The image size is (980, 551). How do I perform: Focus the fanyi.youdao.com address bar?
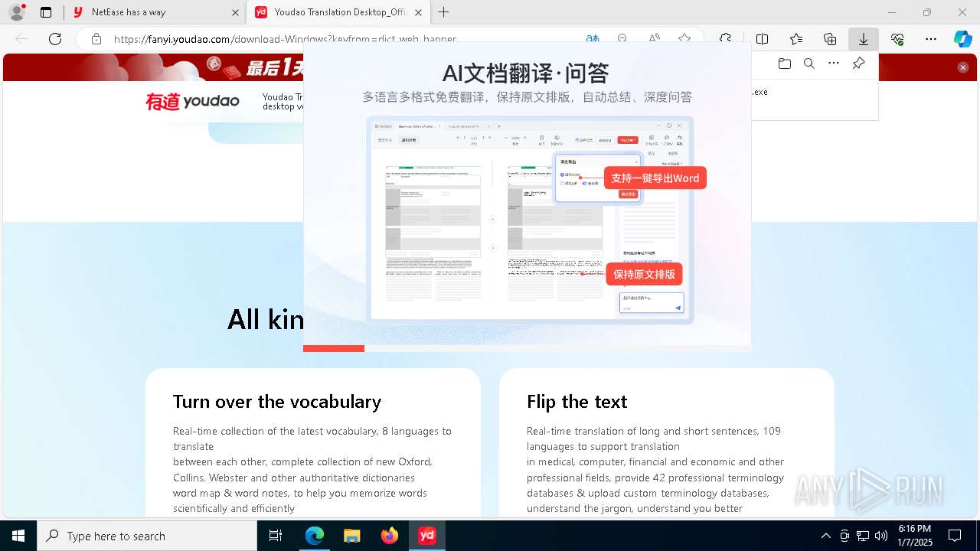click(285, 39)
